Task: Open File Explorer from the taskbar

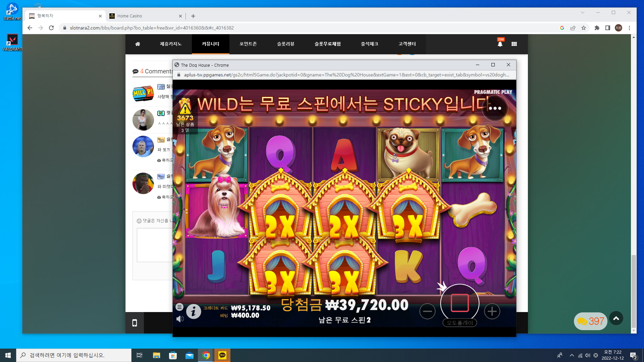Action: pos(156,355)
